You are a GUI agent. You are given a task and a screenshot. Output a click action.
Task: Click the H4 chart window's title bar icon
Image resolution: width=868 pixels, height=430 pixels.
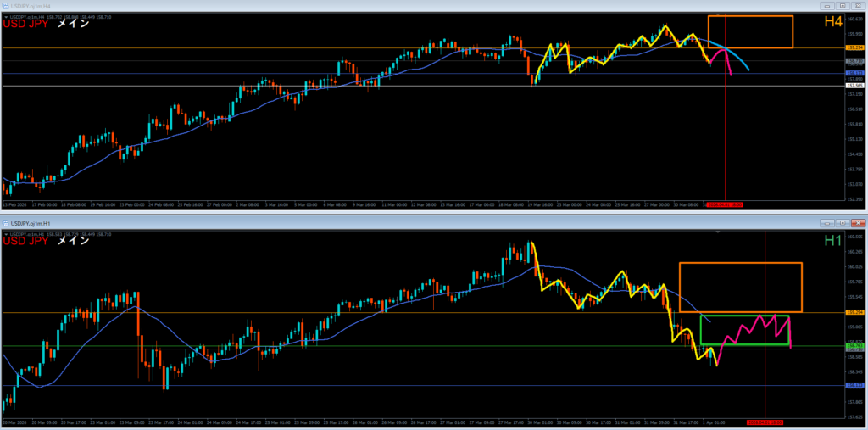[x=5, y=4]
